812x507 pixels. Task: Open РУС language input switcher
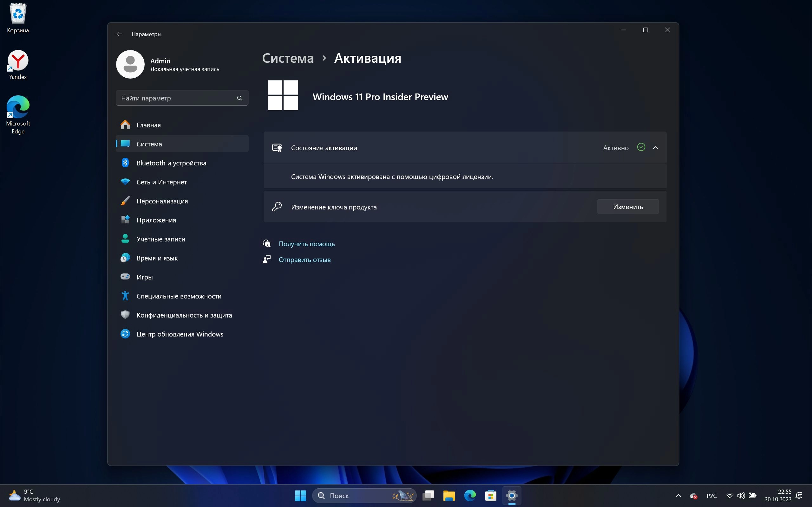click(711, 496)
